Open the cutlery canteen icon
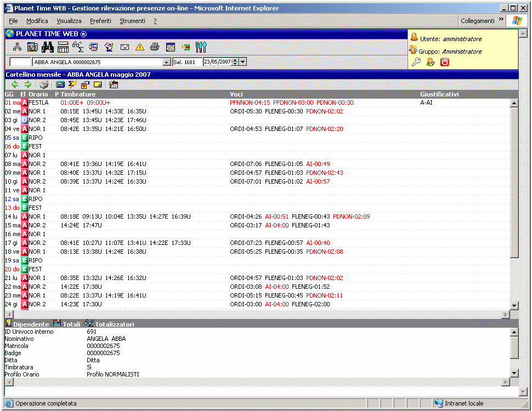The image size is (532, 411). click(201, 47)
